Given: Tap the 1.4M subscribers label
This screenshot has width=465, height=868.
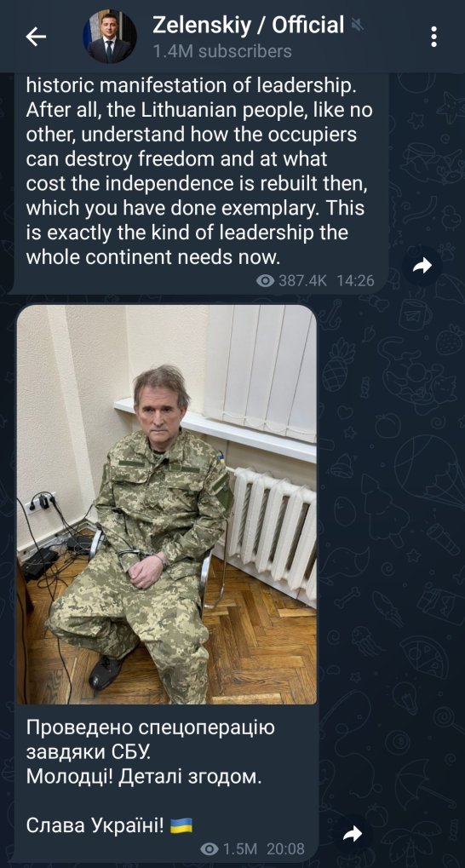Looking at the screenshot, I should point(222,51).
